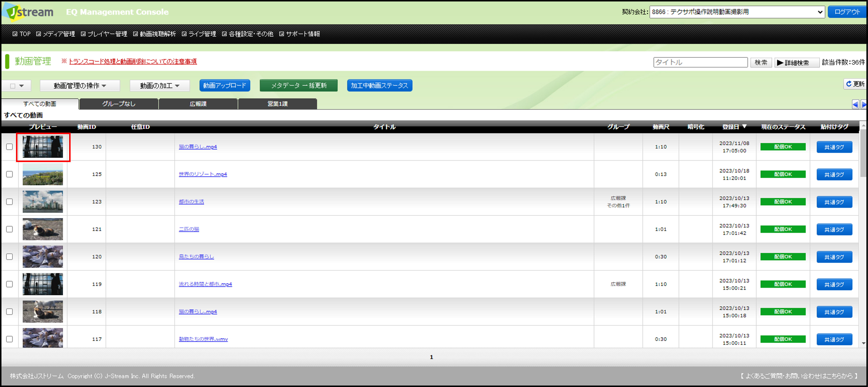Viewport: 868px width, 387px height.
Task: Click 共通タグ button for video ID 119
Action: click(x=834, y=284)
